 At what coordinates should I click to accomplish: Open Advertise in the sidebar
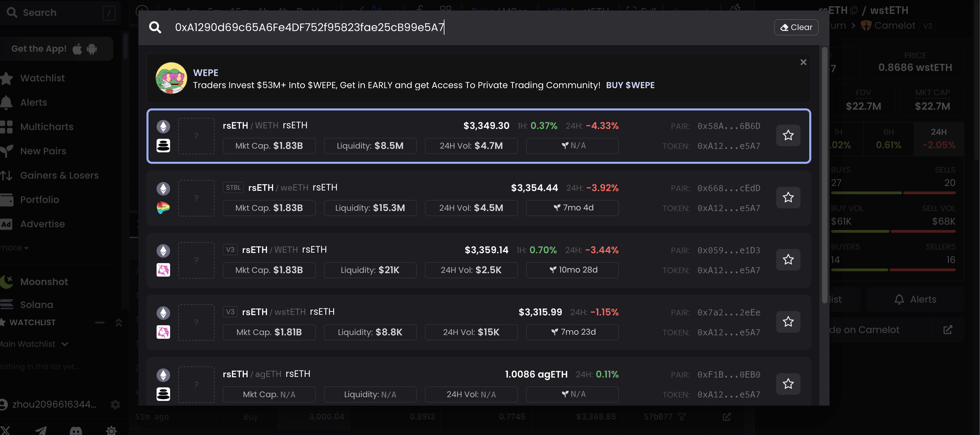click(42, 224)
